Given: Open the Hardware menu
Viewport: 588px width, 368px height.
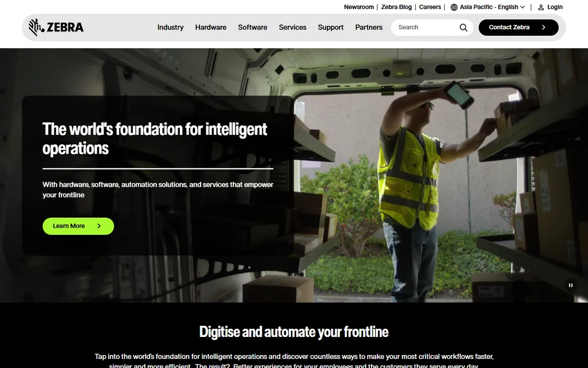Looking at the screenshot, I should tap(211, 27).
